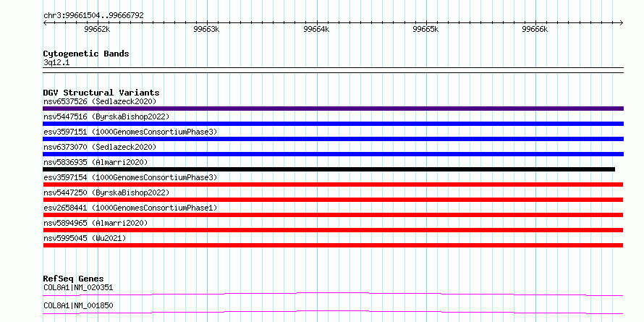Click the blue nsv6373070 variant bar
This screenshot has width=644, height=322.
(333, 154)
